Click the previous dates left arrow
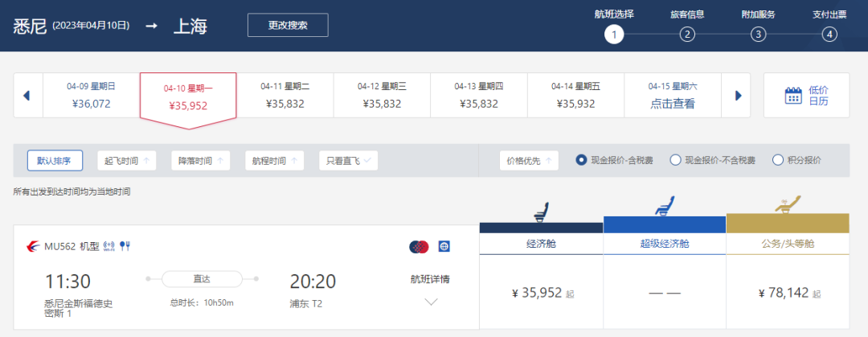Image resolution: width=868 pixels, height=337 pixels. (27, 96)
